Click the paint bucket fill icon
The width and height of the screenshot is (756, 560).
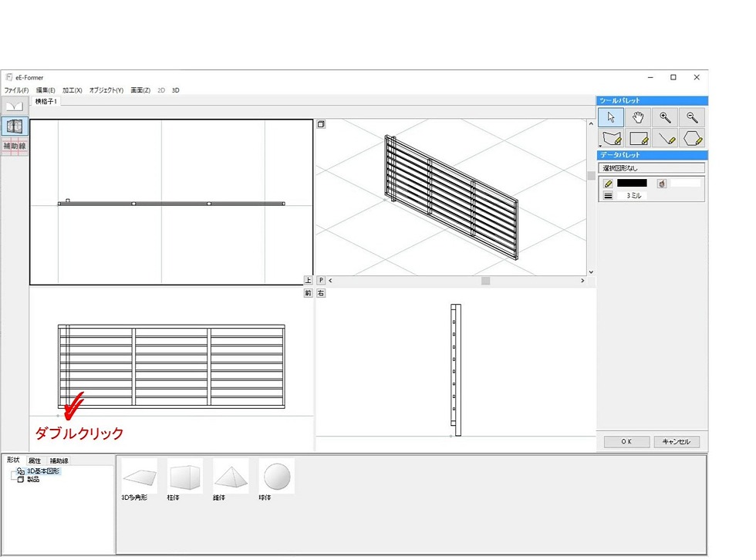click(662, 184)
